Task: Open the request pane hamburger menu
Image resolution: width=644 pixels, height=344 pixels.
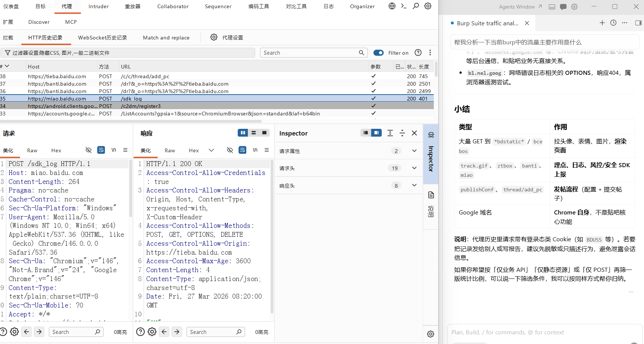Action: click(125, 150)
